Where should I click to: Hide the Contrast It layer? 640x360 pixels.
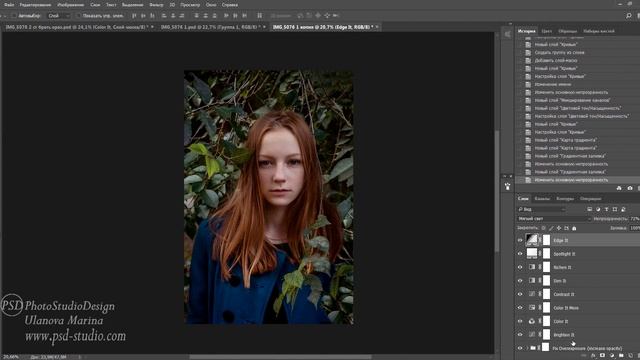tap(520, 294)
